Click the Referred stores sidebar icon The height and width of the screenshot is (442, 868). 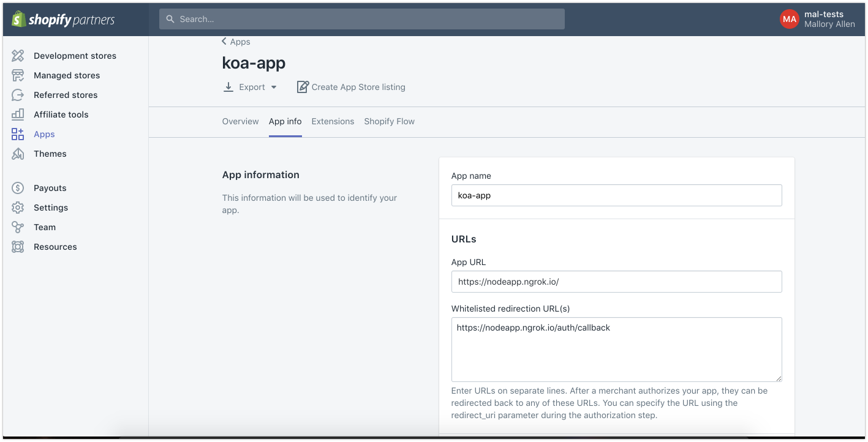[18, 95]
